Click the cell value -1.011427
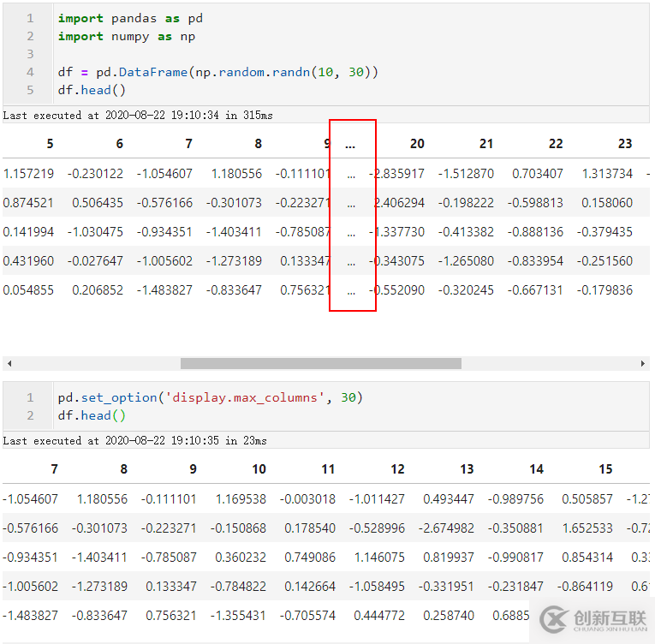 (377, 499)
